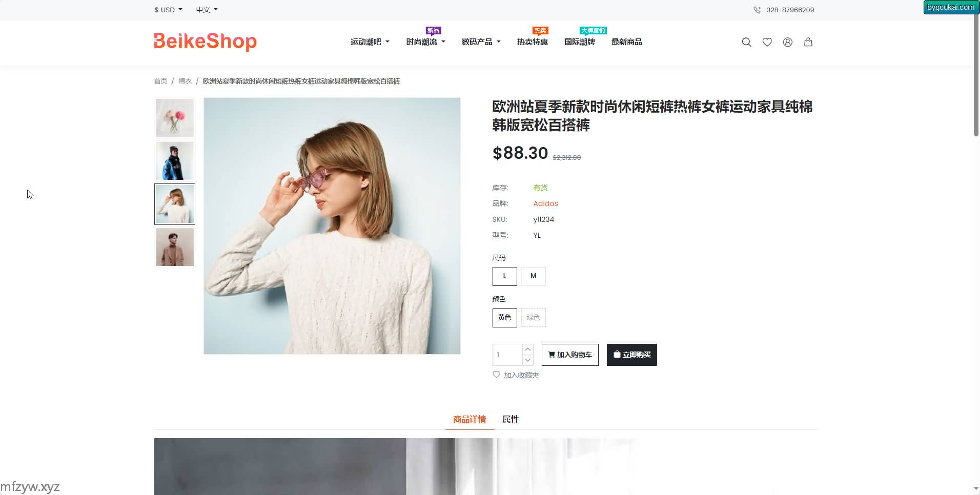Select size M option
Viewport: 980px width, 495px height.
[x=533, y=276]
